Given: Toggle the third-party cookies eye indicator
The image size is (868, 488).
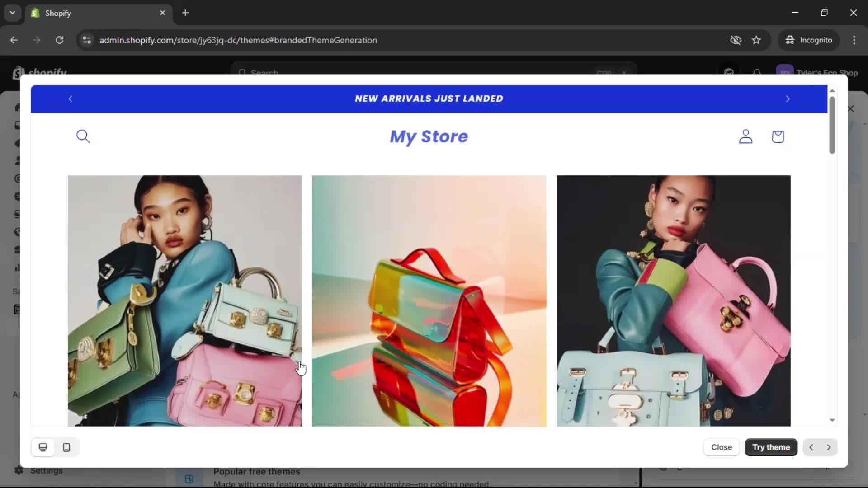Looking at the screenshot, I should click(736, 40).
